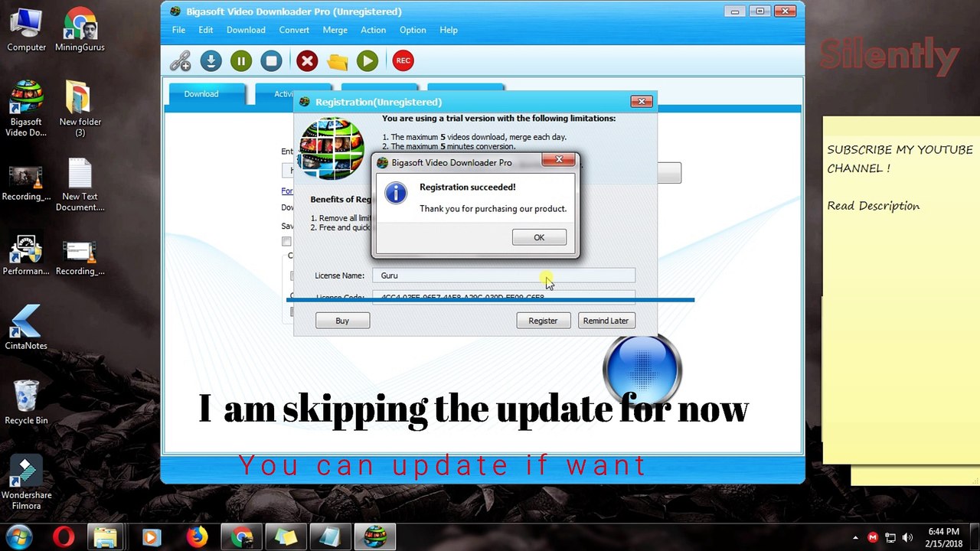Open the Merge menu

(x=335, y=30)
